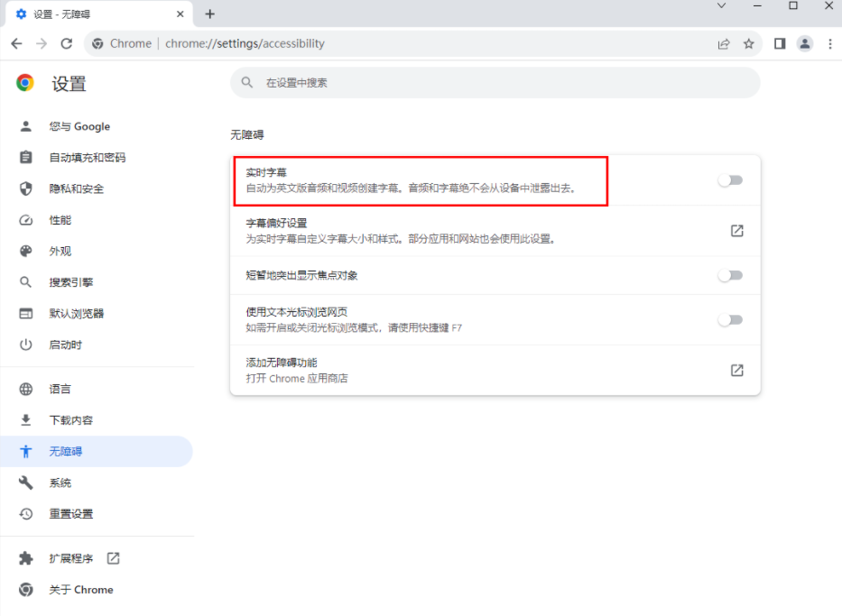Select 无障碍 in the sidebar
Viewport: 842px width, 616px height.
[x=97, y=451]
